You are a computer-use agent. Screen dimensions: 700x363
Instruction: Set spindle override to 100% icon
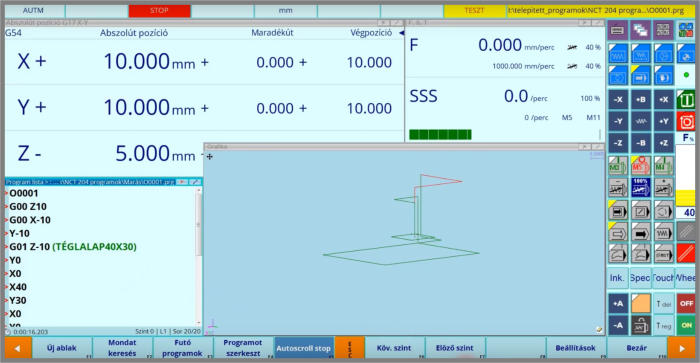641,188
